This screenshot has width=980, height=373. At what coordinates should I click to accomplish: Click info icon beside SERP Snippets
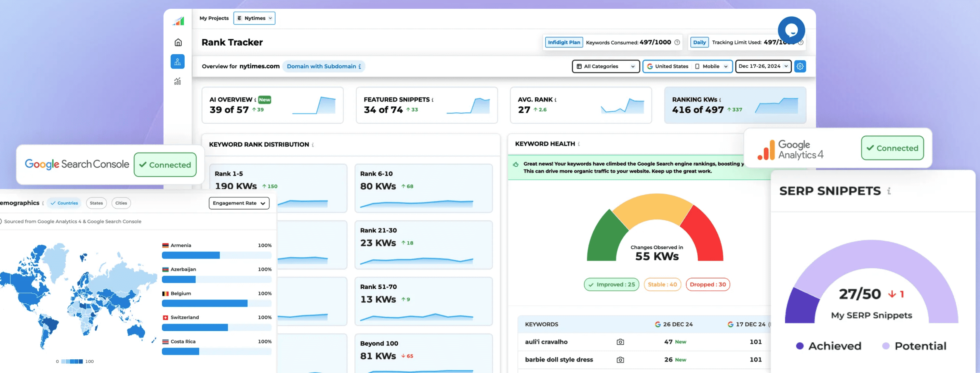point(889,191)
